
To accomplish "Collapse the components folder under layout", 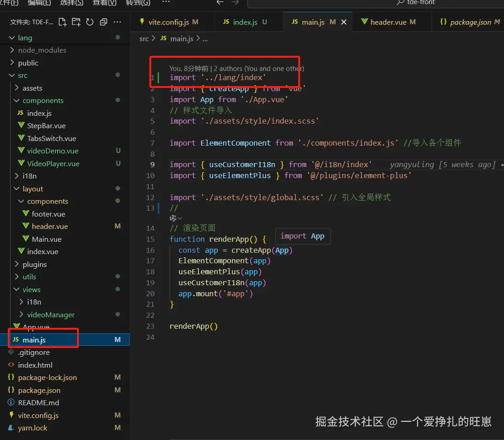I will [65, 201].
